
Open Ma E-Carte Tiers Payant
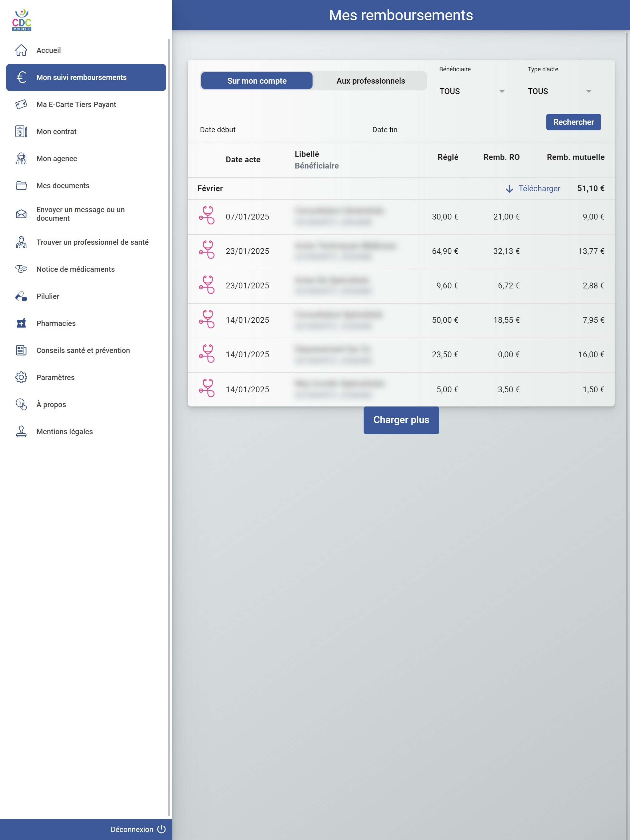[86, 105]
